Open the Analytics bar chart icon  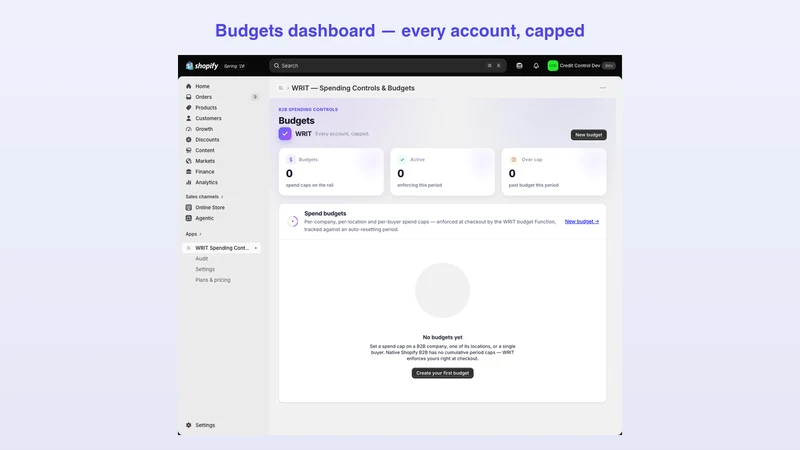[189, 182]
